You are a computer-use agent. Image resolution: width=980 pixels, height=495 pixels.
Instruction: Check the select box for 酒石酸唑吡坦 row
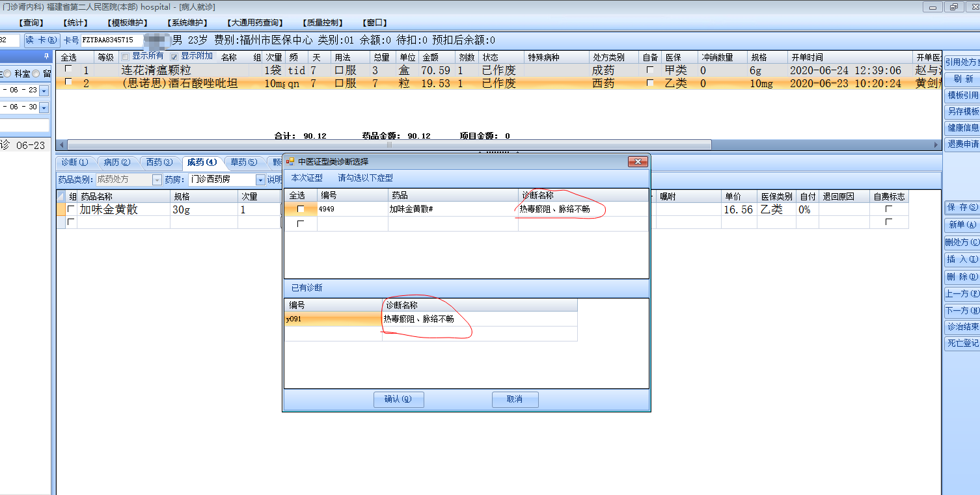(x=68, y=83)
